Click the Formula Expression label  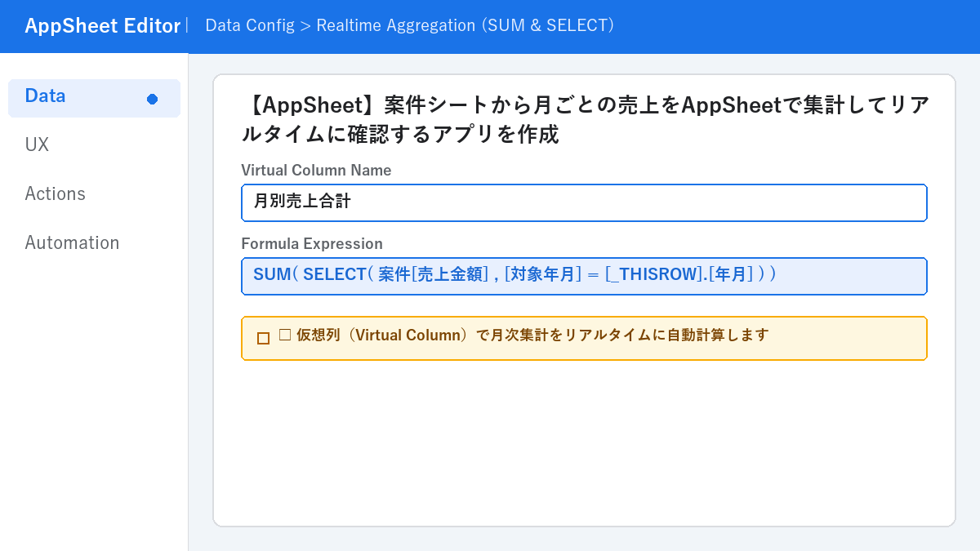click(312, 244)
